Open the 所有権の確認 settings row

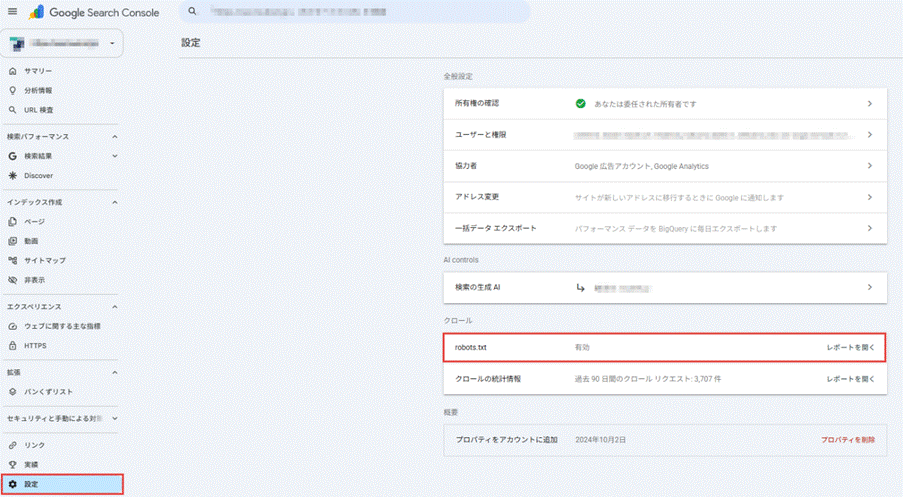tap(665, 104)
